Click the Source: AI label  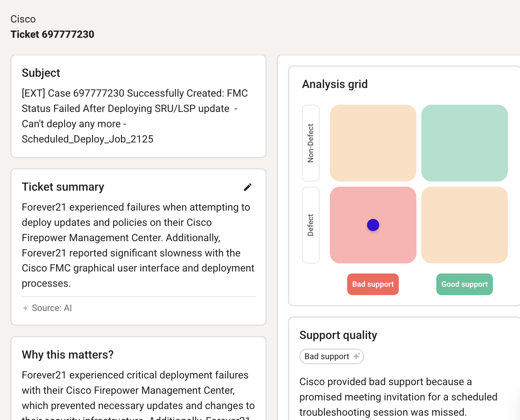point(52,308)
